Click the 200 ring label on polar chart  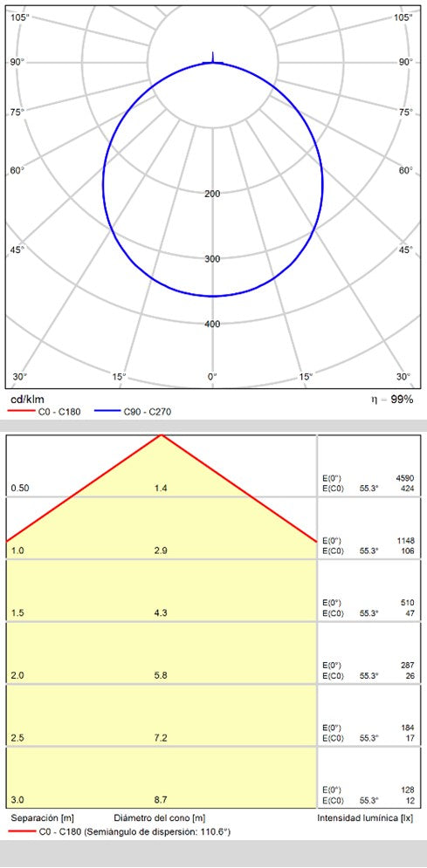tap(212, 193)
